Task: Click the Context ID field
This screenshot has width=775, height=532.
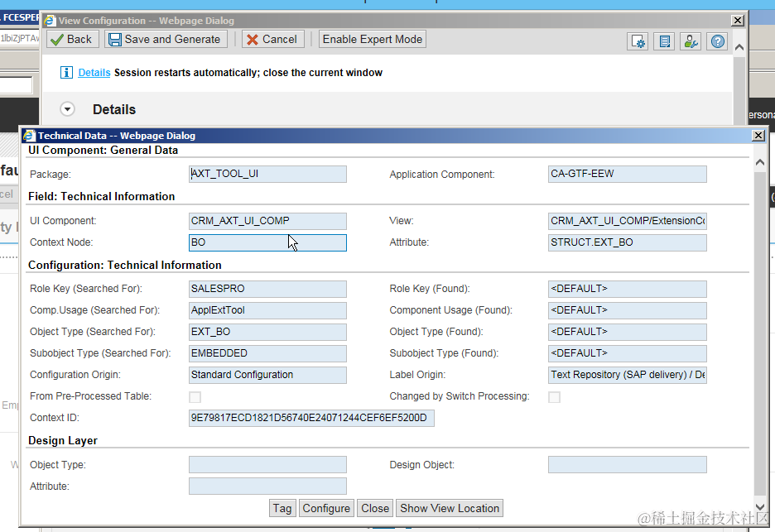Action: 311,418
